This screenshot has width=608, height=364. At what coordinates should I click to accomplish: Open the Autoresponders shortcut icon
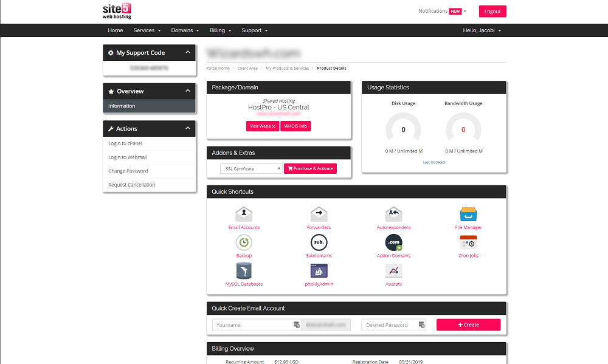click(x=393, y=215)
